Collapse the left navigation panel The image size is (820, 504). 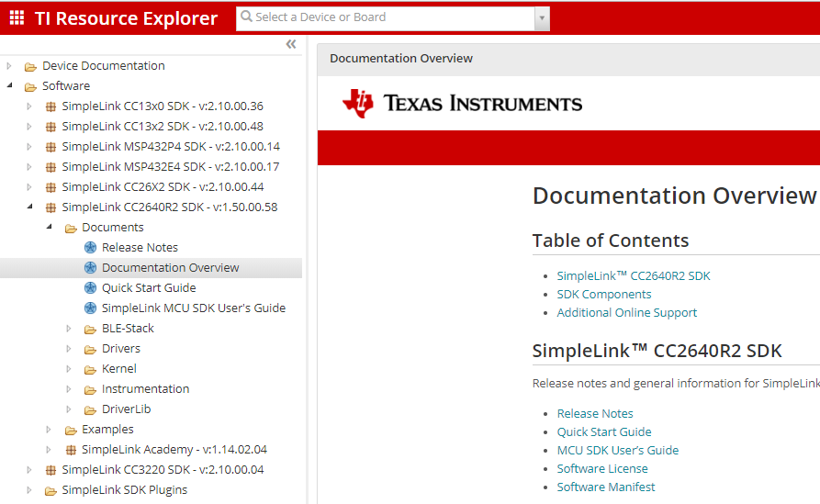tap(291, 44)
